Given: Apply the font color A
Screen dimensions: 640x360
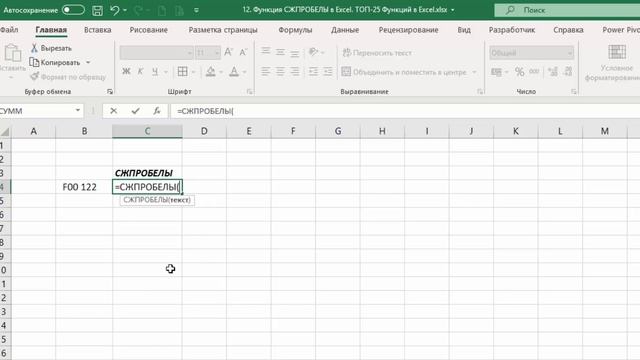Looking at the screenshot, I should click(x=234, y=71).
